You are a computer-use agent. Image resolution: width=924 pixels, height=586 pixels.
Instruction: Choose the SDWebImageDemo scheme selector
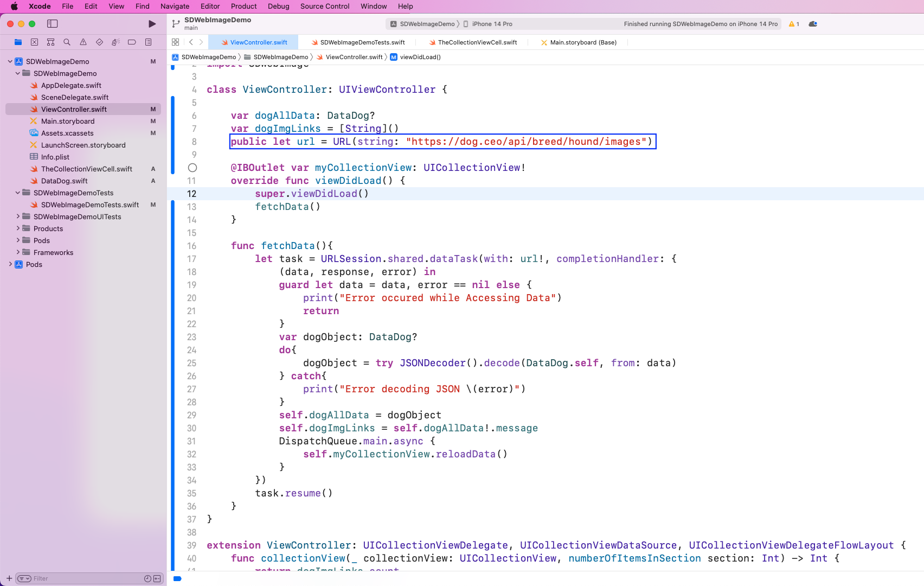click(422, 24)
